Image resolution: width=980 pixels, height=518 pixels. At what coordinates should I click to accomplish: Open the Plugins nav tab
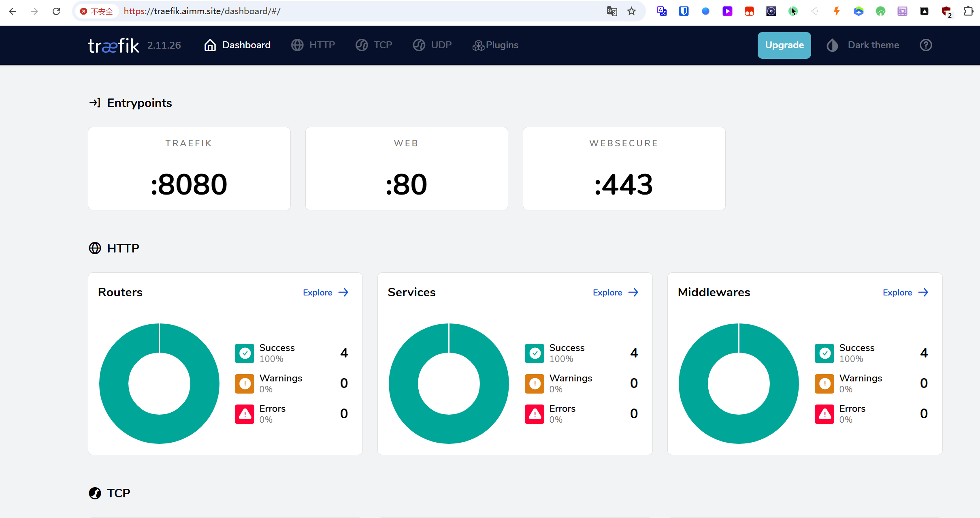point(495,45)
